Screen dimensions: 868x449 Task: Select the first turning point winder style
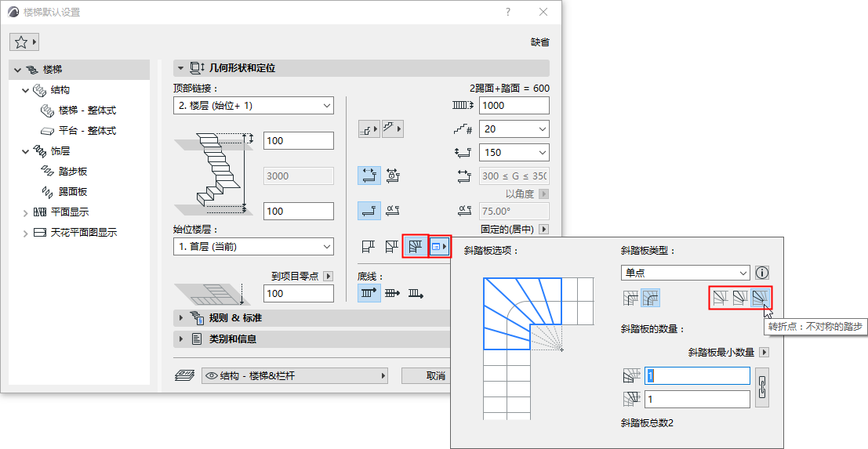tap(719, 299)
